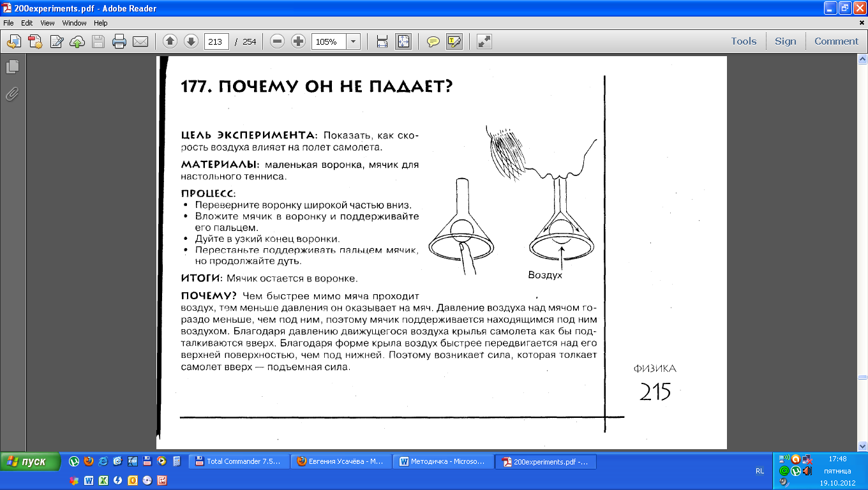Click the Fit width scrolling mode icon
The height and width of the screenshot is (490, 868).
(x=382, y=41)
